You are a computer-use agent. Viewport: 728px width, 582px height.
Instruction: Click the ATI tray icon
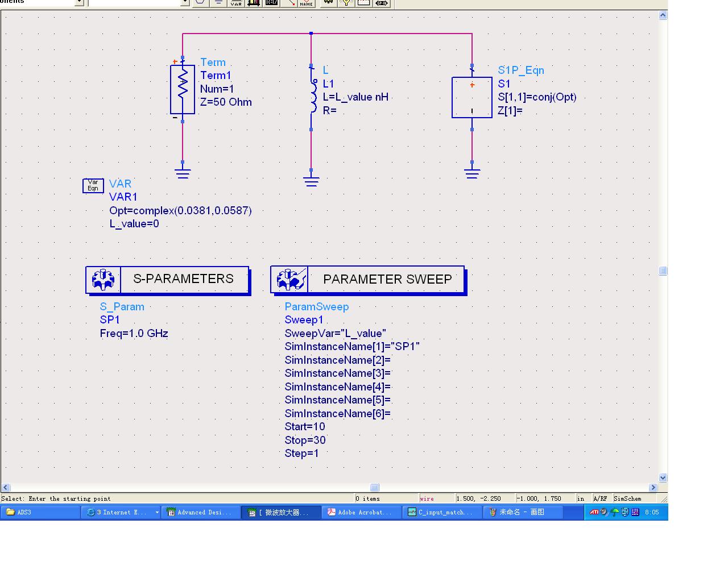pos(594,512)
